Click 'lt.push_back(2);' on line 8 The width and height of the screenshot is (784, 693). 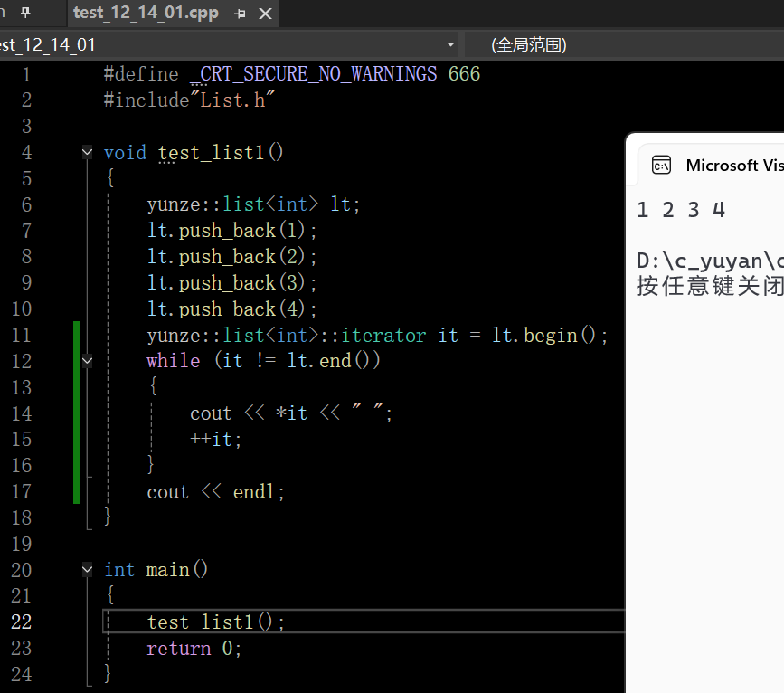coord(231,257)
